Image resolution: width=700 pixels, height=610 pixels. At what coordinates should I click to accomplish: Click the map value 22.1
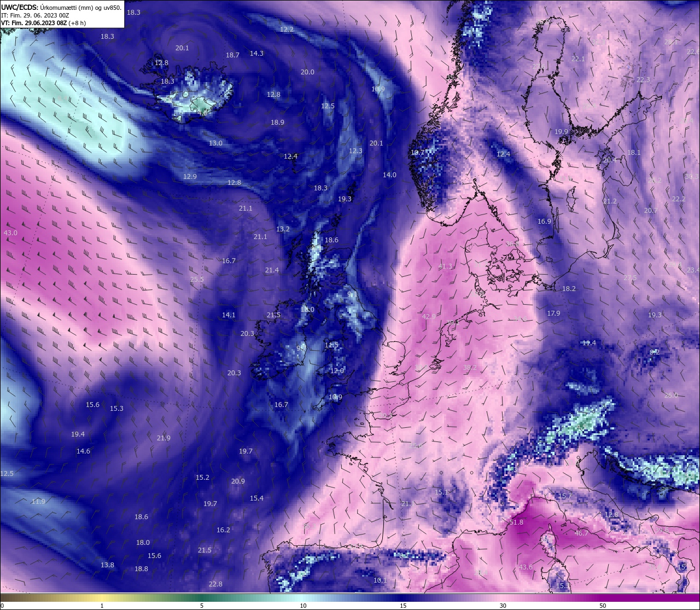(578, 59)
